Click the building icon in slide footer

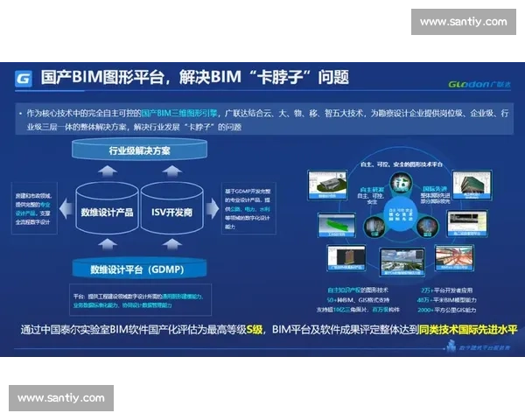451,346
